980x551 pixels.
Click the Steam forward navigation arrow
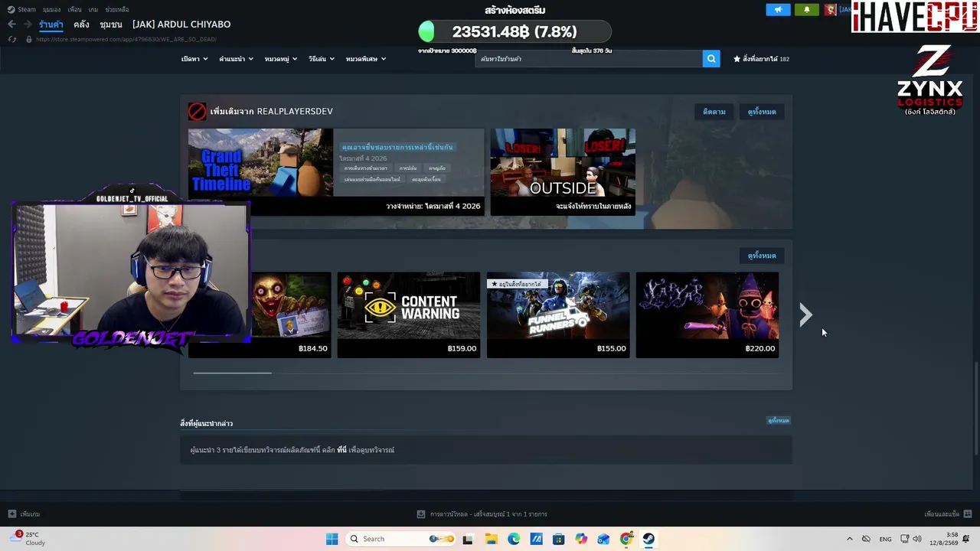(x=27, y=24)
